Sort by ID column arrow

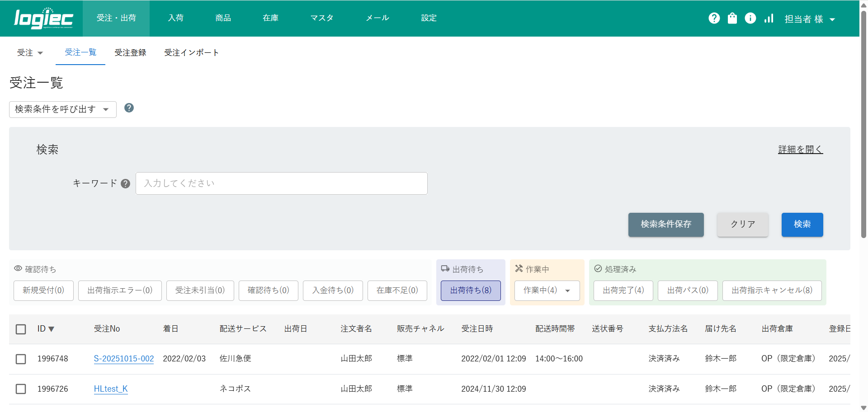(x=51, y=329)
